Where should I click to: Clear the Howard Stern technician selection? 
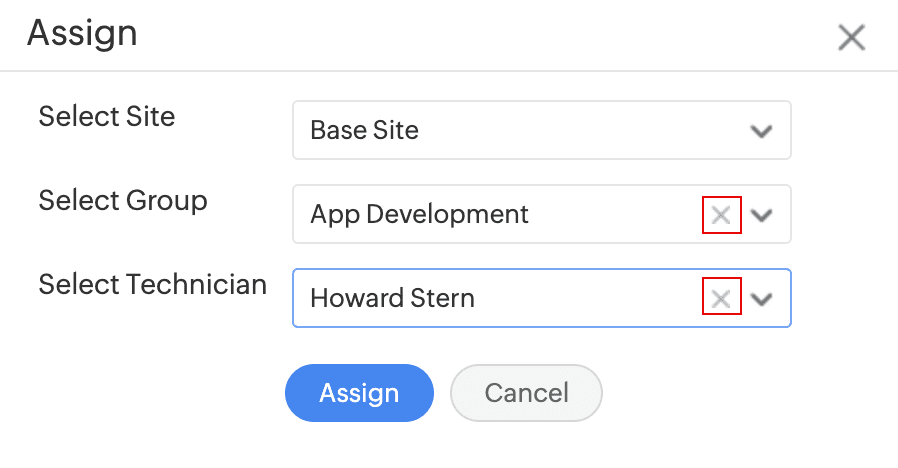721,298
